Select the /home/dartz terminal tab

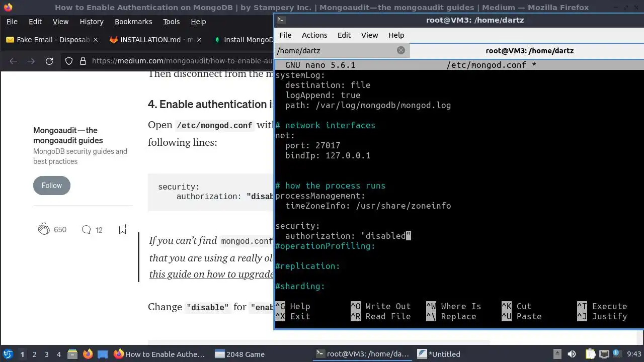tap(342, 50)
